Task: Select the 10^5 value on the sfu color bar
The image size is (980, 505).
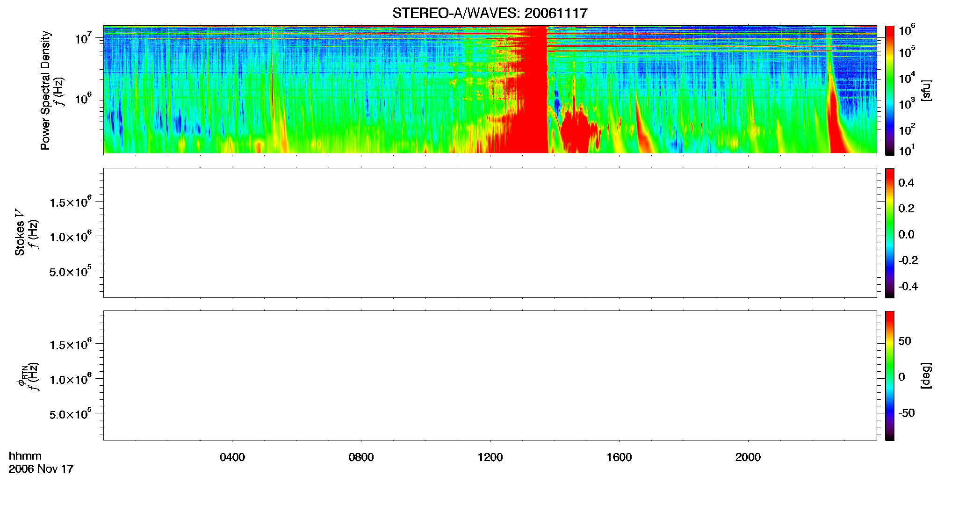Action: click(x=907, y=52)
